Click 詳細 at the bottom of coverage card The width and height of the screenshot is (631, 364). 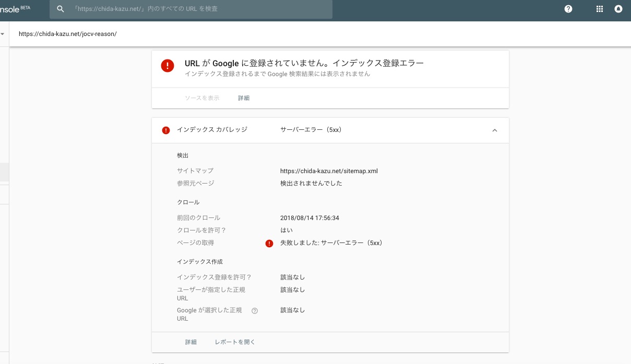[x=191, y=342]
